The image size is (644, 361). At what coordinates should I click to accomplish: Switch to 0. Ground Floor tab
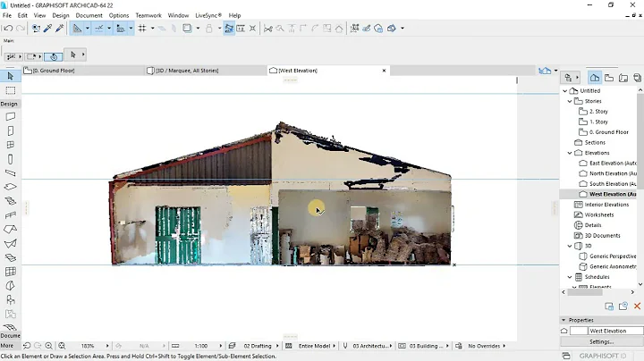pyautogui.click(x=82, y=71)
